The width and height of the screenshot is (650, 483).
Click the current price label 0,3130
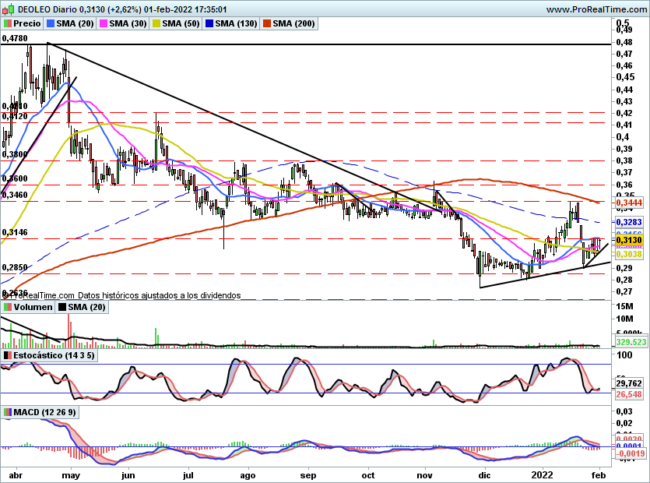click(629, 241)
